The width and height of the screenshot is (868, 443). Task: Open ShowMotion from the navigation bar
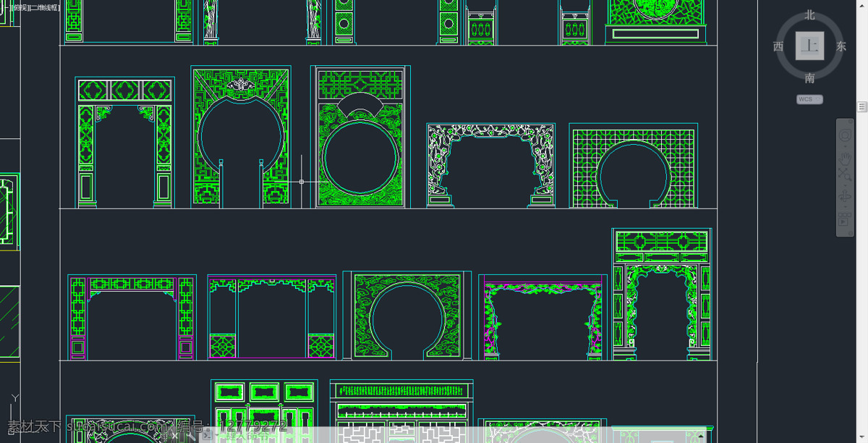pyautogui.click(x=845, y=219)
